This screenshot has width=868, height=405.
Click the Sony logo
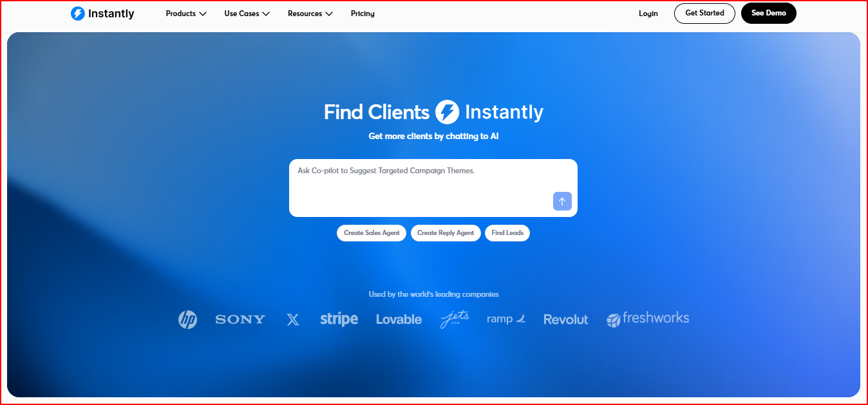240,319
